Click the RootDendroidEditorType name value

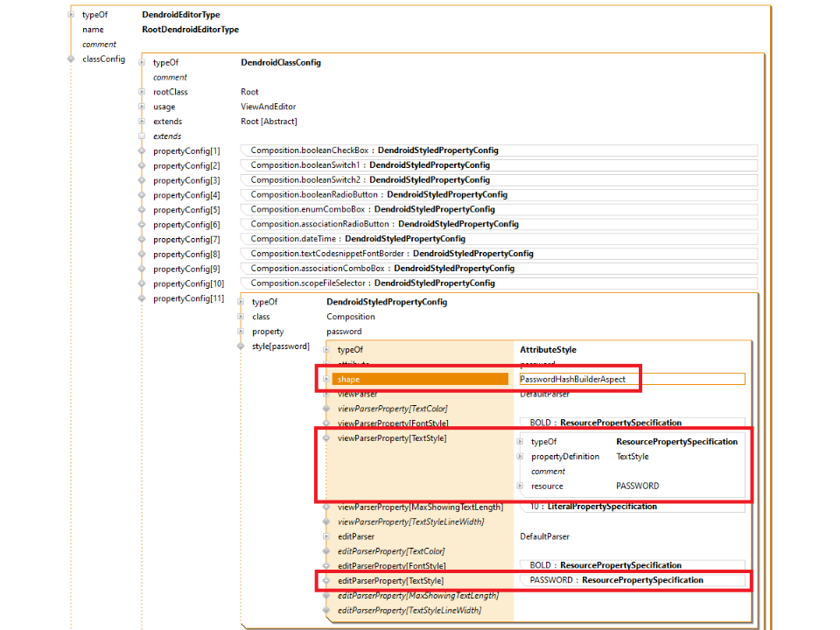190,30
